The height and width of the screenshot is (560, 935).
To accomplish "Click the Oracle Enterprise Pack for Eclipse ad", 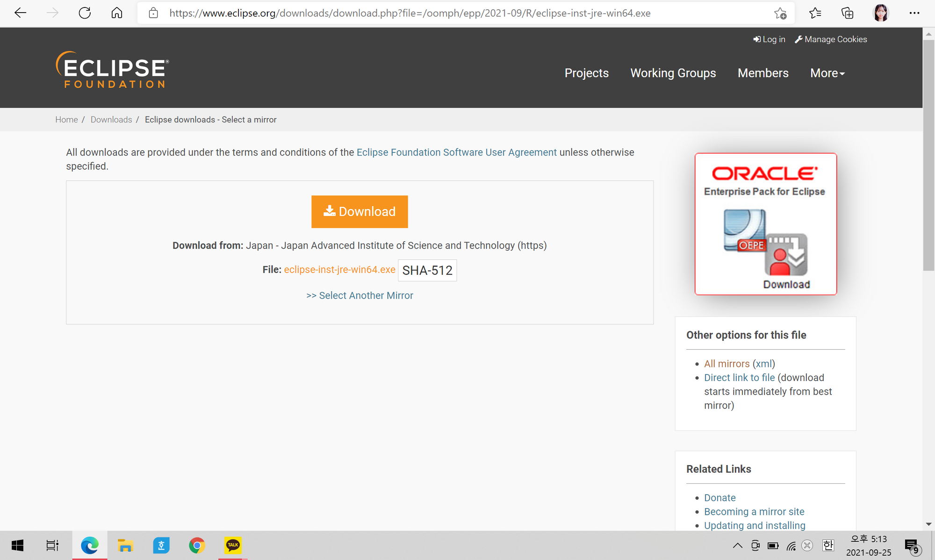I will pyautogui.click(x=766, y=224).
